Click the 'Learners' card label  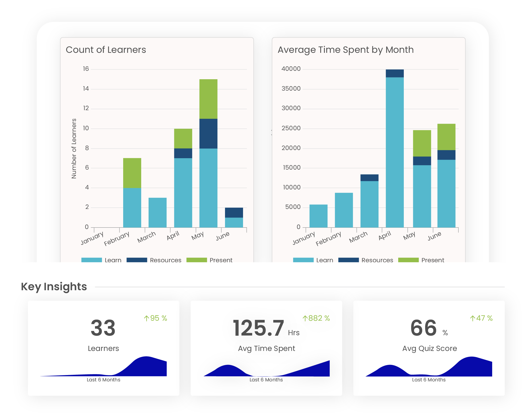(x=103, y=348)
